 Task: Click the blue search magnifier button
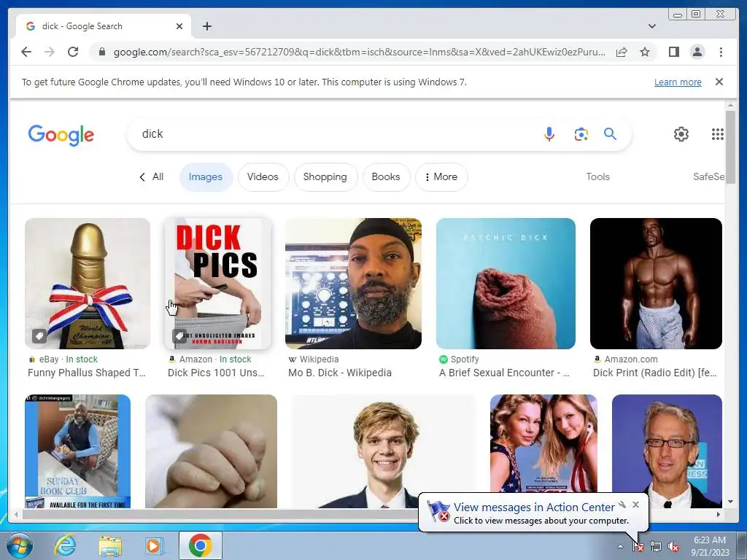point(611,134)
